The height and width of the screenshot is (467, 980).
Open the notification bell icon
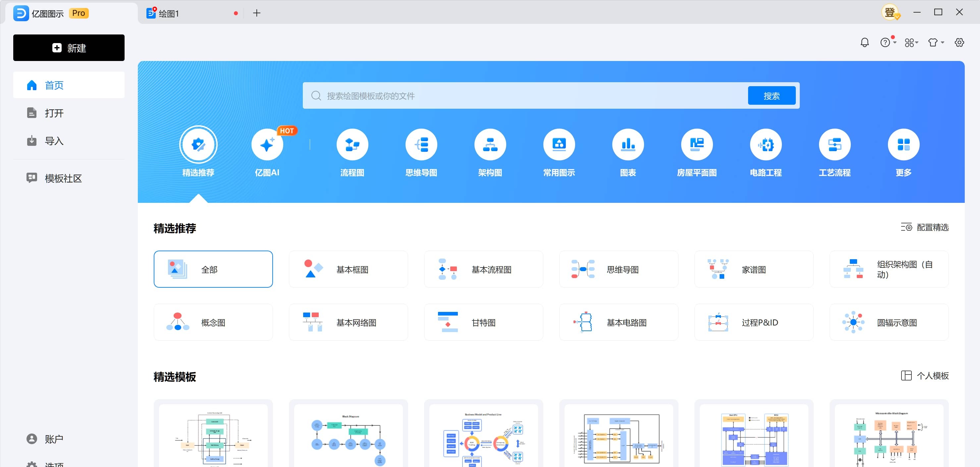(865, 42)
